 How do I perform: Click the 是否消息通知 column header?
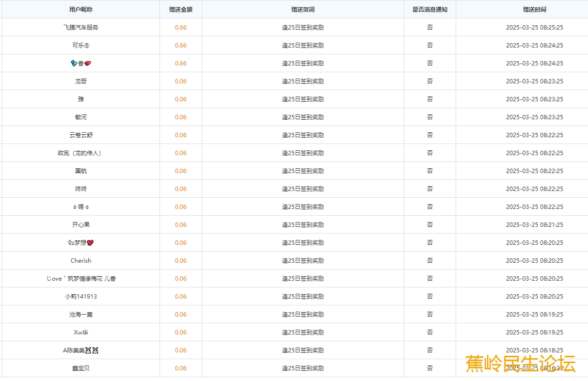pos(429,10)
